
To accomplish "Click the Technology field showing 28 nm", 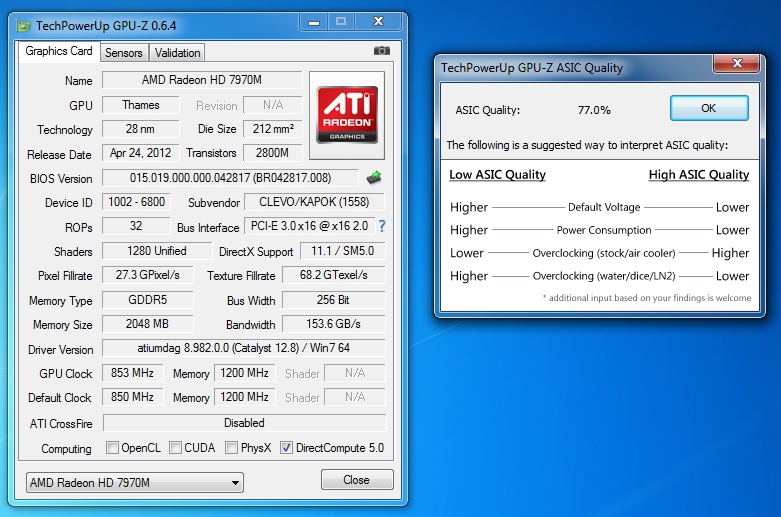I will [140, 129].
